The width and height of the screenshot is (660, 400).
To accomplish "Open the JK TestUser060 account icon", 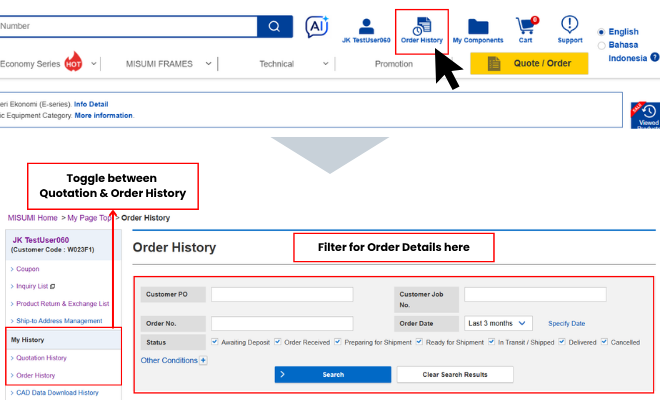I will [366, 31].
